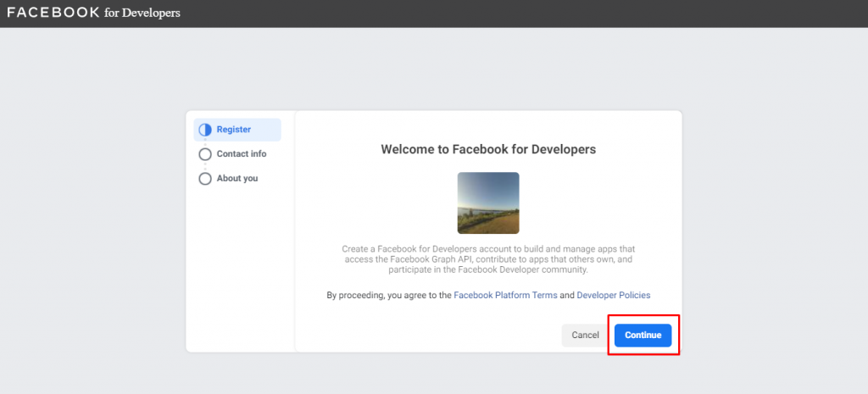Click the FACEBOOK wordmark in the header
This screenshot has height=394, width=868.
point(53,13)
